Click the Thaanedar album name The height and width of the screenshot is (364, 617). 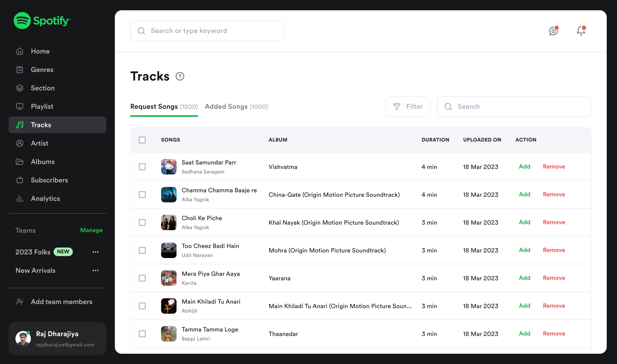283,334
